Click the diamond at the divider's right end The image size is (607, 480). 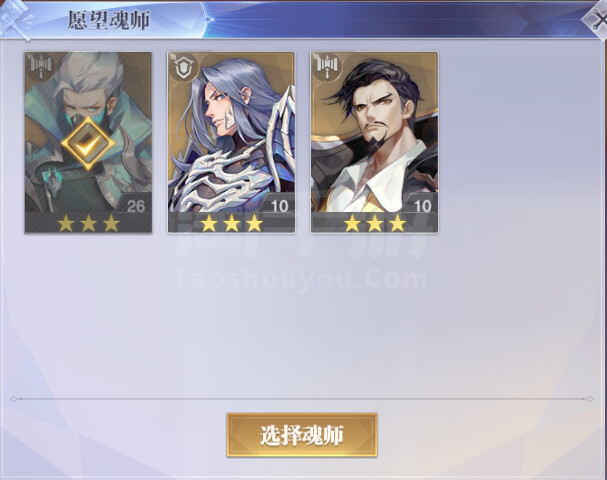[x=589, y=398]
